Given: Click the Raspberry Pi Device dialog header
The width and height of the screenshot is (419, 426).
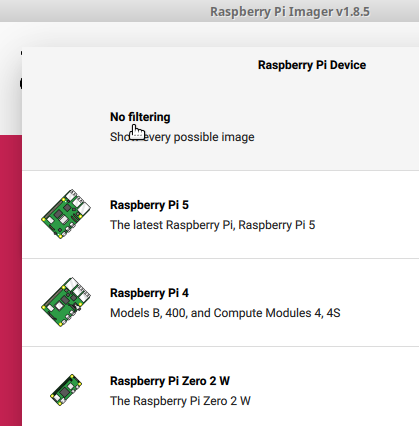Looking at the screenshot, I should point(312,65).
